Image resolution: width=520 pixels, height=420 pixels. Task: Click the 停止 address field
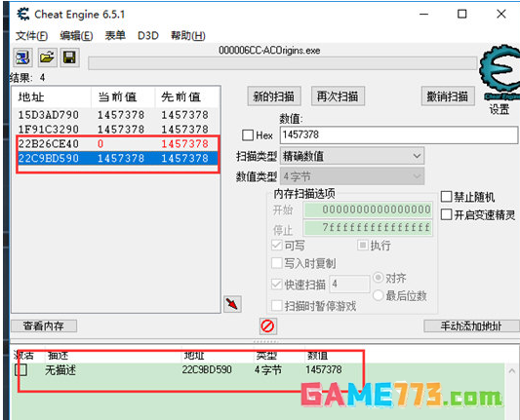click(368, 228)
